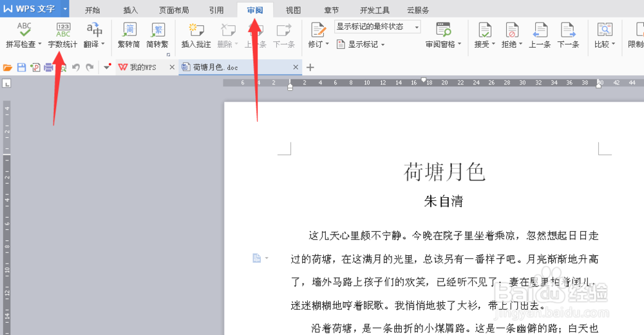Screen dimensions: 644x335
Task: Go to next comment (下一条) in comments group
Action: [x=284, y=35]
